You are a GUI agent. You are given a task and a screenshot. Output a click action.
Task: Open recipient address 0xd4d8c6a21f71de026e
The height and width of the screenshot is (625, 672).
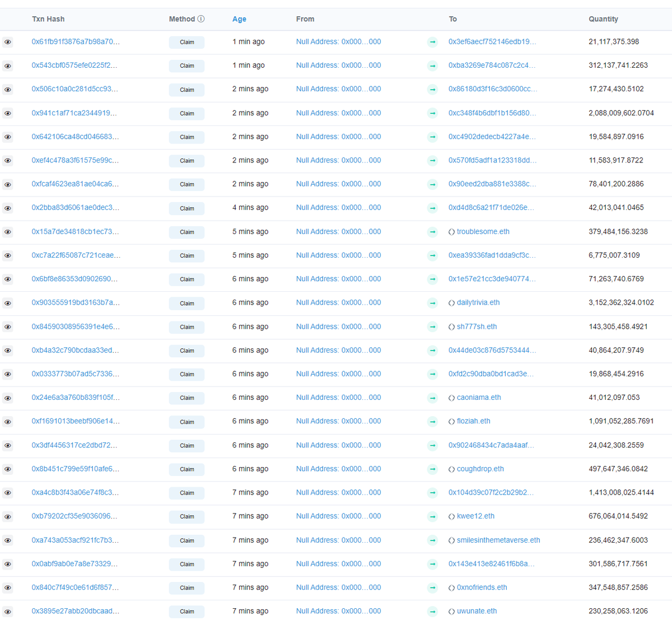(x=491, y=207)
